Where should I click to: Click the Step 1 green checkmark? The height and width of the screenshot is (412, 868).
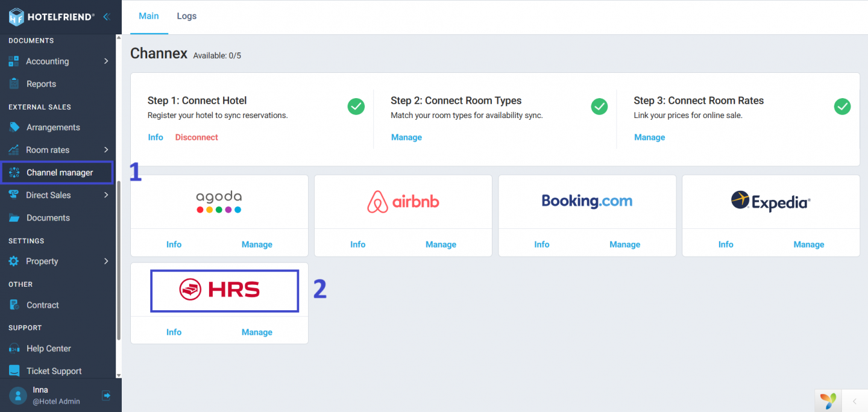(356, 107)
